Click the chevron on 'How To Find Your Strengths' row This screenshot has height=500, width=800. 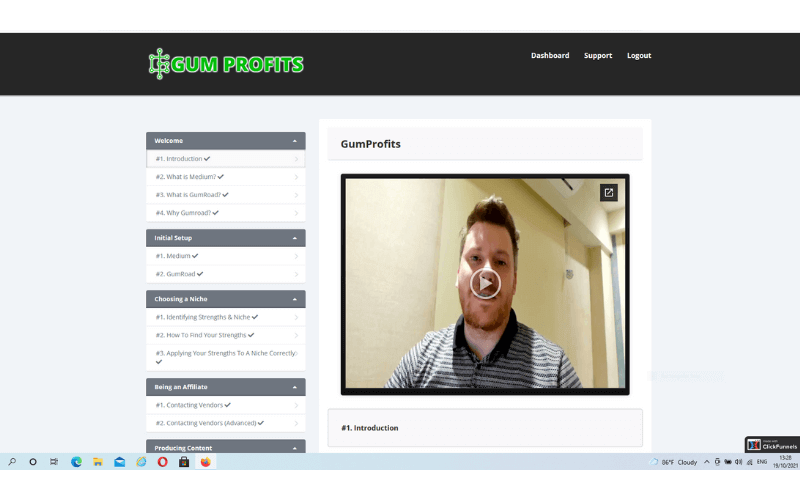(296, 335)
